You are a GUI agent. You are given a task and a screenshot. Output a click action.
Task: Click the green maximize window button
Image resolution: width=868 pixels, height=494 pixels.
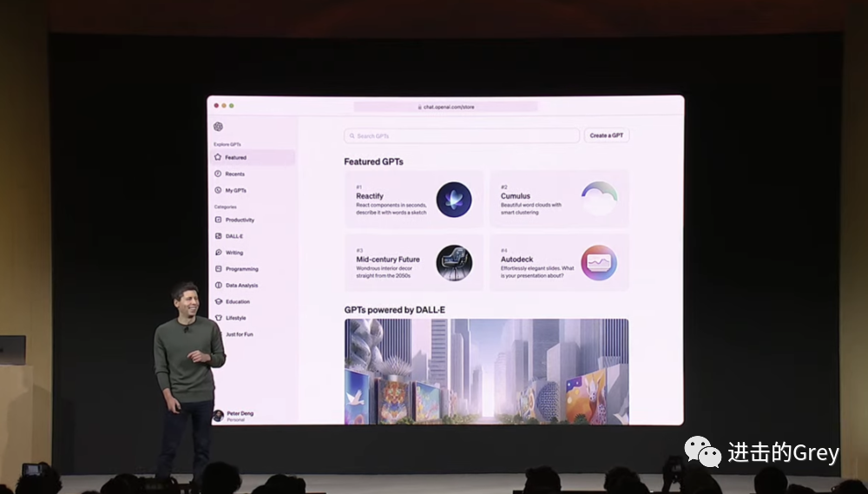[232, 106]
